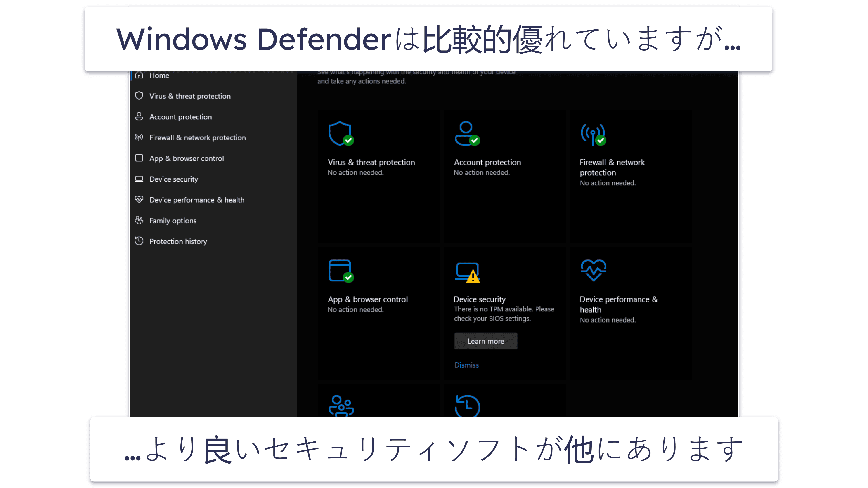Click the clock icon beside Protection history in sidebar
This screenshot has height=488, width=868.
[139, 241]
